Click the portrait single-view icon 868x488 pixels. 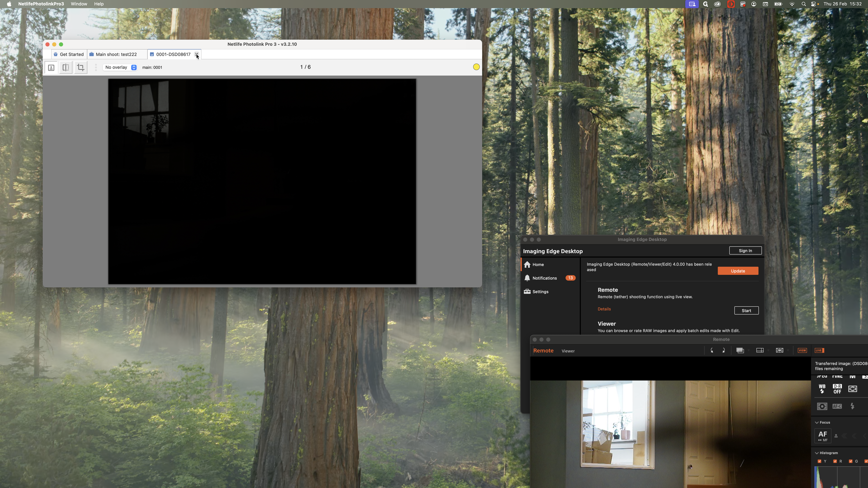51,67
